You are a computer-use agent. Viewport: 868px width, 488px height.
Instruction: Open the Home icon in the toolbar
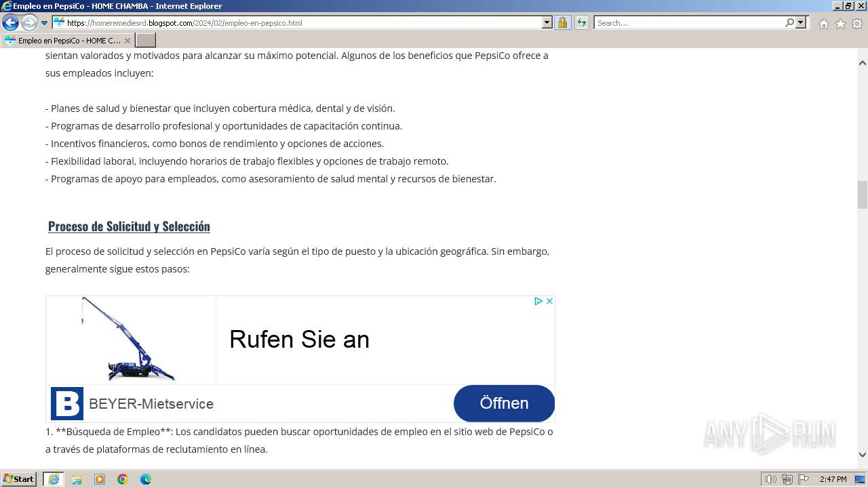(823, 24)
